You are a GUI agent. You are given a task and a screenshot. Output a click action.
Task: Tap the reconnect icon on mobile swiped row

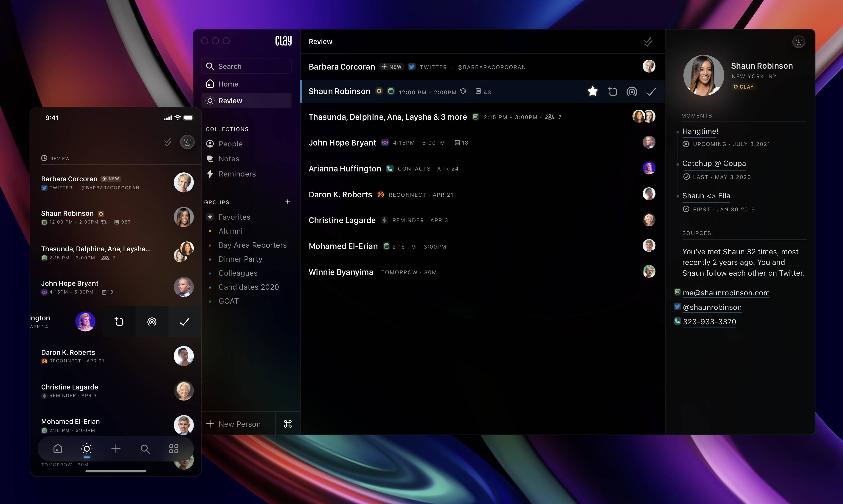coord(152,322)
